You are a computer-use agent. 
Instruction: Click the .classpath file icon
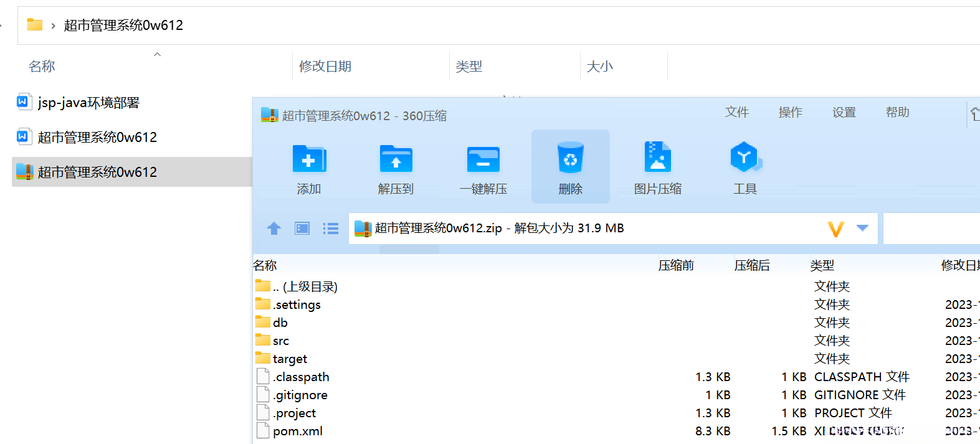pos(263,376)
